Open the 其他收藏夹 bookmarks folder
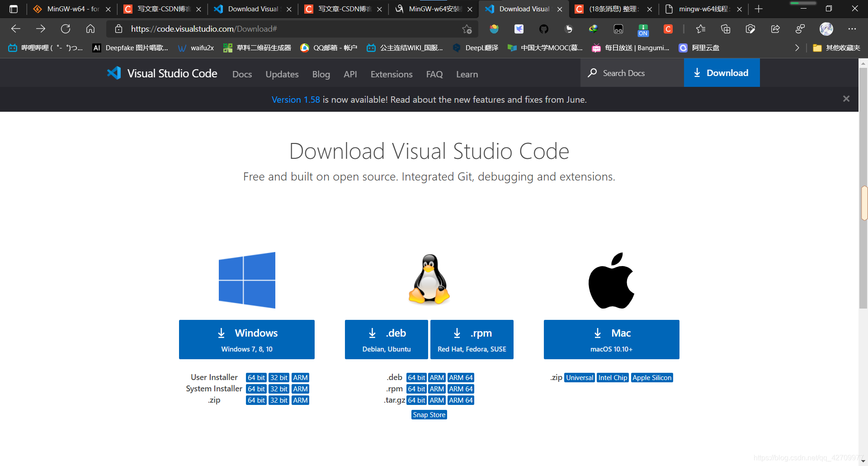 [836, 48]
